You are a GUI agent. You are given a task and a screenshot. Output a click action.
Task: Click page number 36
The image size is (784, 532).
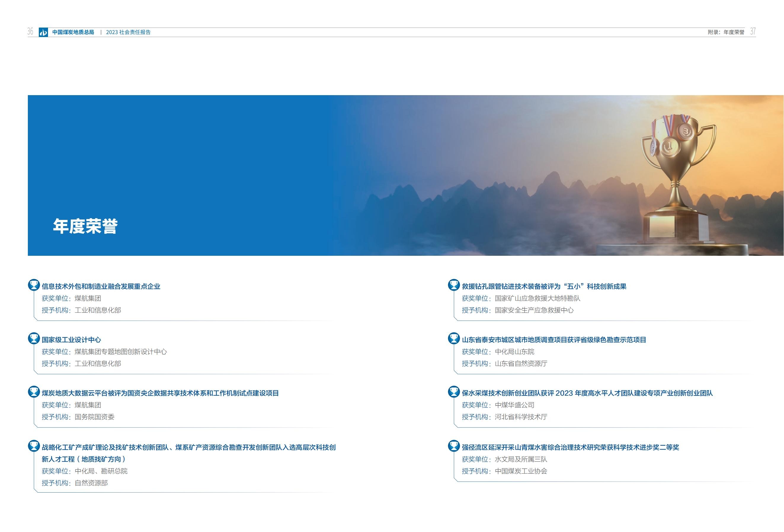coord(30,32)
